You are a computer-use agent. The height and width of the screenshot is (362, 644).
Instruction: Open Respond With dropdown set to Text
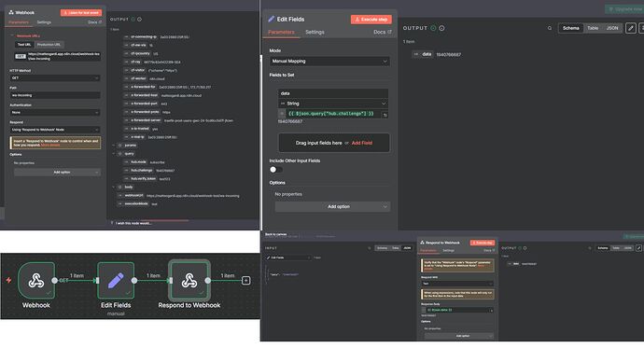click(457, 284)
